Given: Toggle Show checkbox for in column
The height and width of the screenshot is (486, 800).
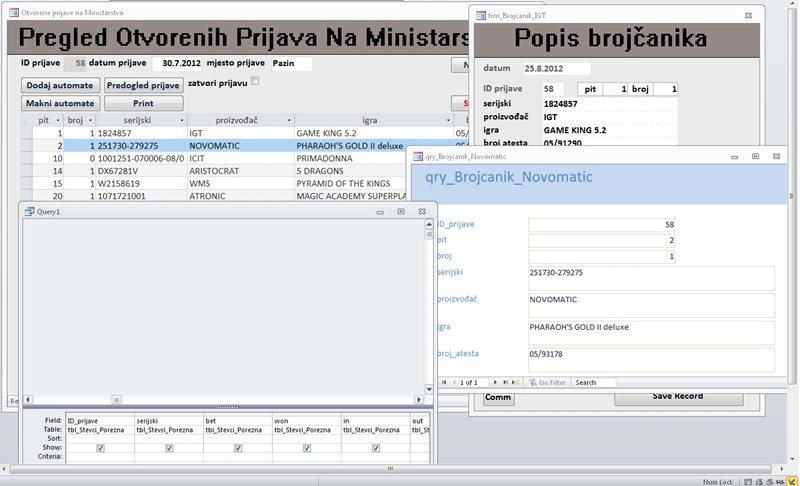Looking at the screenshot, I should tap(376, 448).
